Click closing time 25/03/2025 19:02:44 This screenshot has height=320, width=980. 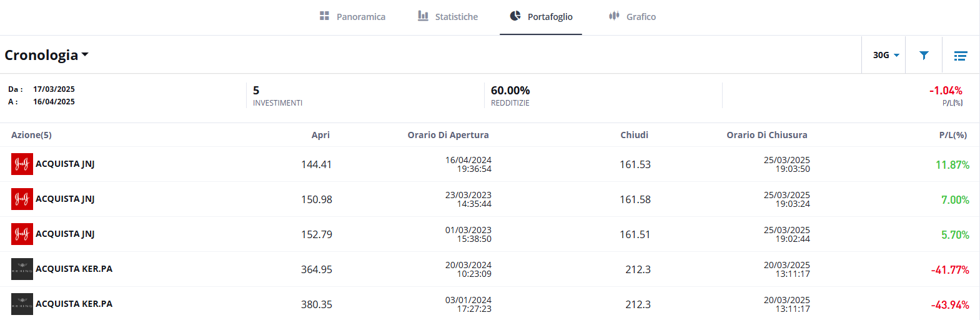(x=787, y=234)
